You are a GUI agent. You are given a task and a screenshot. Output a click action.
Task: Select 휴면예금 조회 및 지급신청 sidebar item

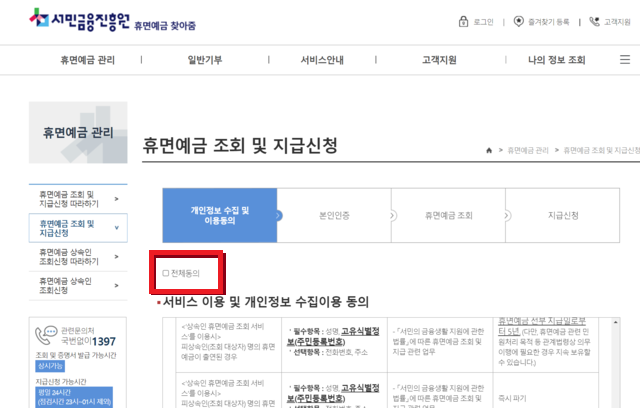click(78, 228)
